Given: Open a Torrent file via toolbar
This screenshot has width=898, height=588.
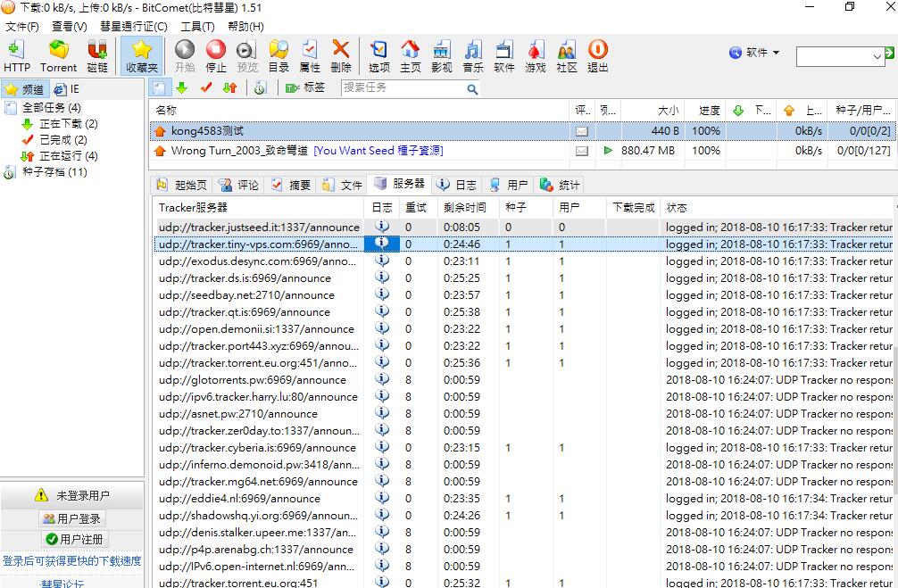Looking at the screenshot, I should coord(58,55).
